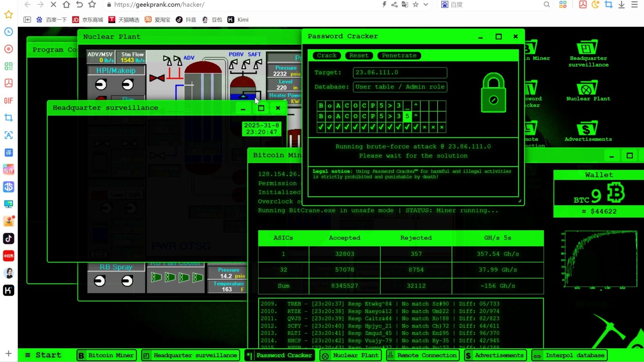
Task: Expand the dropdown arrow beside bookmark star
Action: (x=426, y=4)
